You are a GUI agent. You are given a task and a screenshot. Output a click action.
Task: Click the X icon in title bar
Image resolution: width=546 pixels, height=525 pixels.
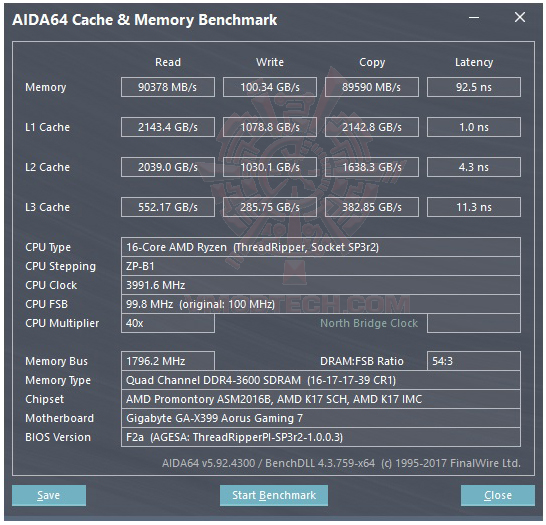point(520,17)
